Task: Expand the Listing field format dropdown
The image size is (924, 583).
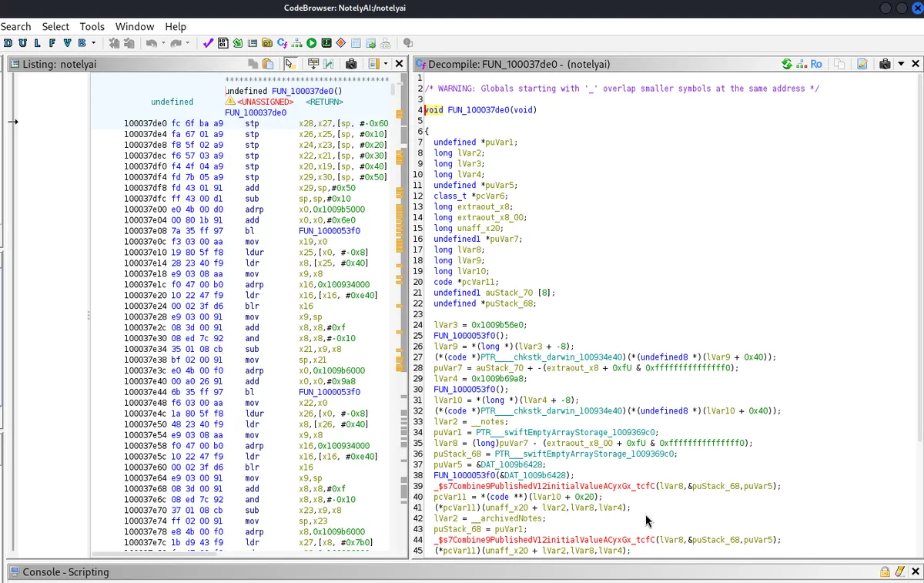Action: click(386, 64)
